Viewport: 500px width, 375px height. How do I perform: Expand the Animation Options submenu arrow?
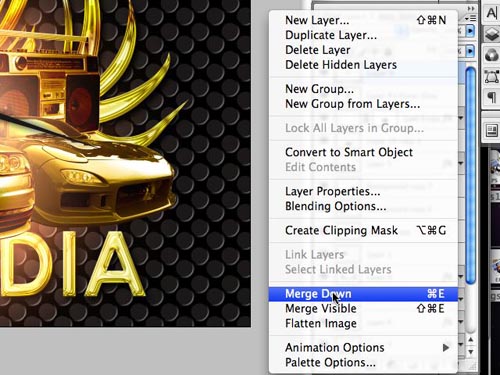coord(446,348)
